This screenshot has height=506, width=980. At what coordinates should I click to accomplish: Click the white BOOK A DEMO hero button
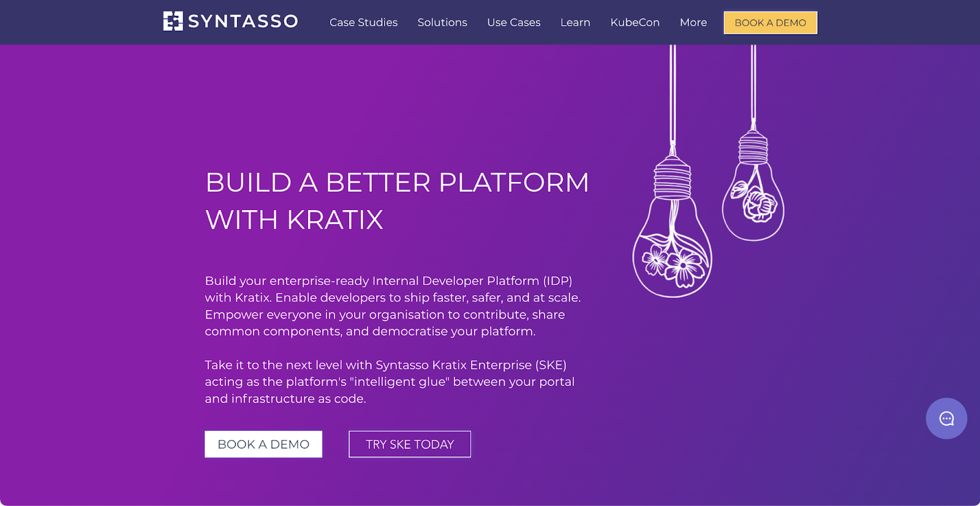click(263, 444)
